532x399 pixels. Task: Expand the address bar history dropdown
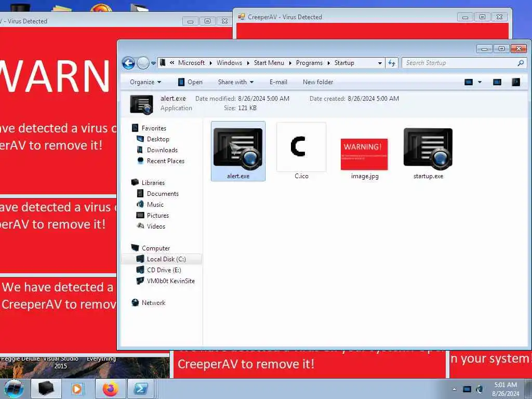[x=380, y=63]
